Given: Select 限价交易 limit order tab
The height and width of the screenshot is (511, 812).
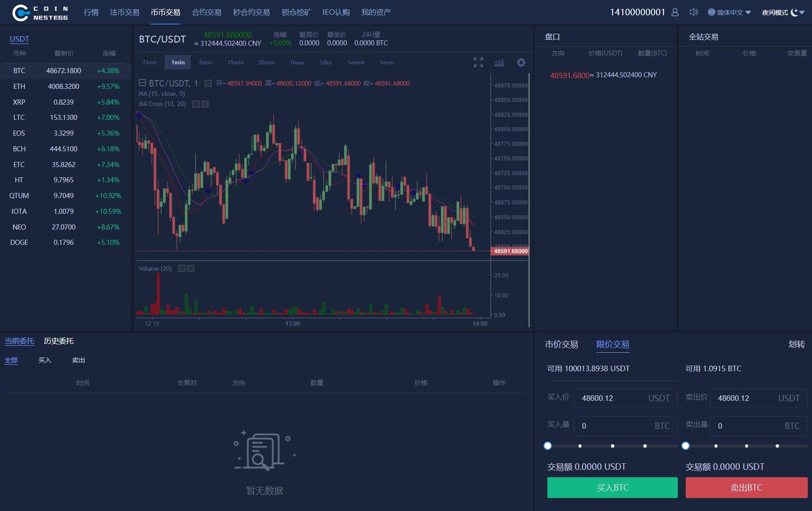Looking at the screenshot, I should pos(613,344).
